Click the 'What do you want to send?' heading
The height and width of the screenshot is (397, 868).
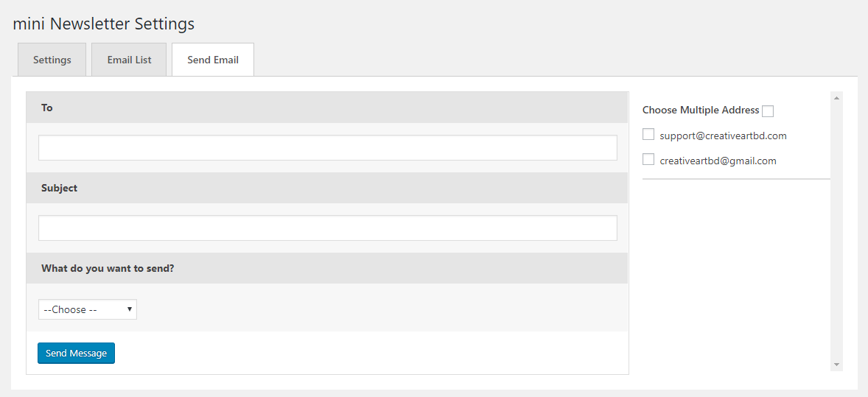(108, 269)
